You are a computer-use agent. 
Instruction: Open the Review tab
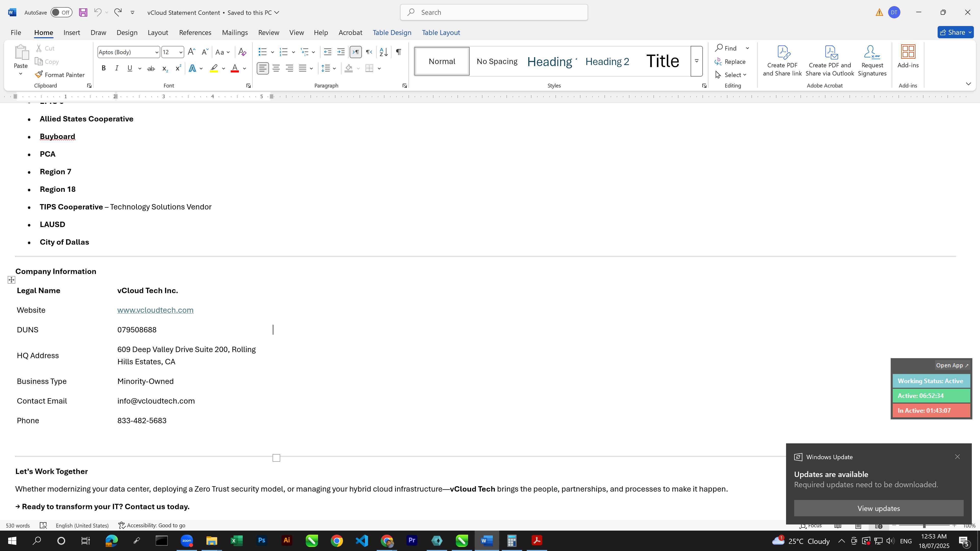(268, 33)
